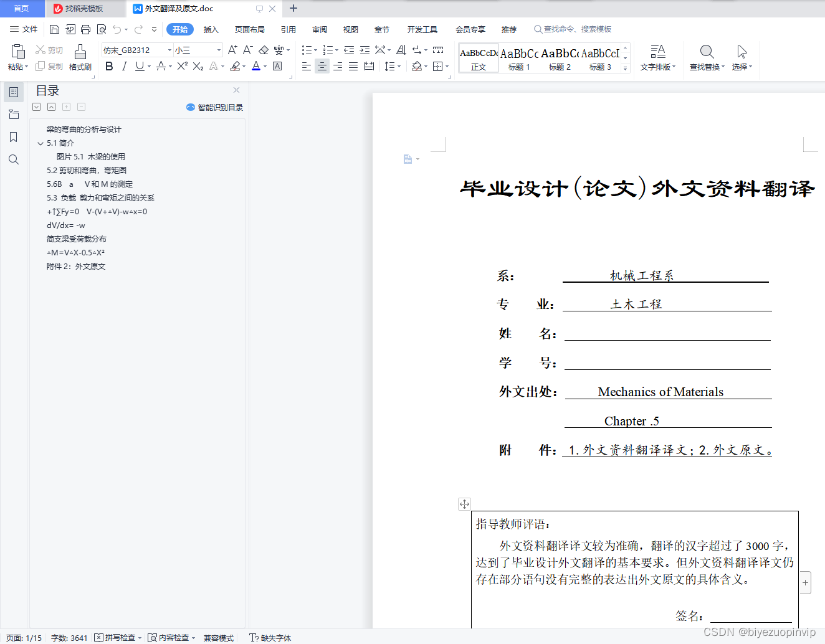The image size is (825, 644).
Task: Open the font name dropdown 仿宋_GB2312
Action: click(x=169, y=50)
